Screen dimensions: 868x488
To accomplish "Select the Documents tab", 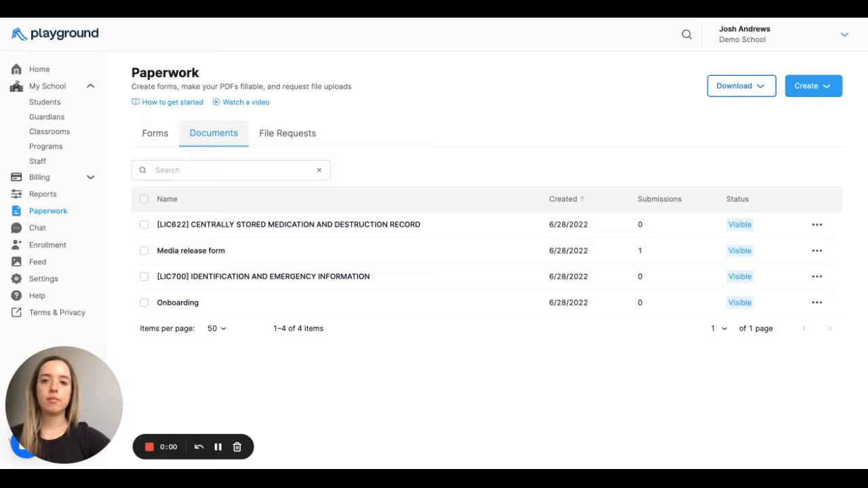I will (x=214, y=134).
